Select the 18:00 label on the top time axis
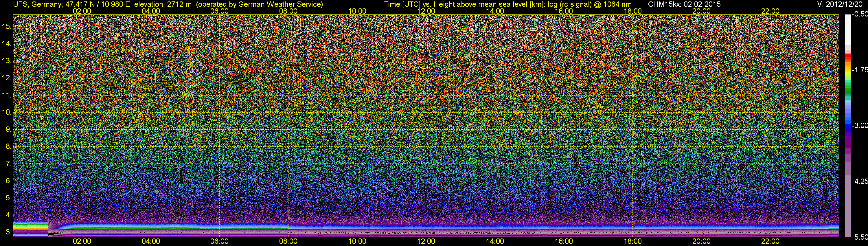This screenshot has height=246, width=868. tap(632, 11)
